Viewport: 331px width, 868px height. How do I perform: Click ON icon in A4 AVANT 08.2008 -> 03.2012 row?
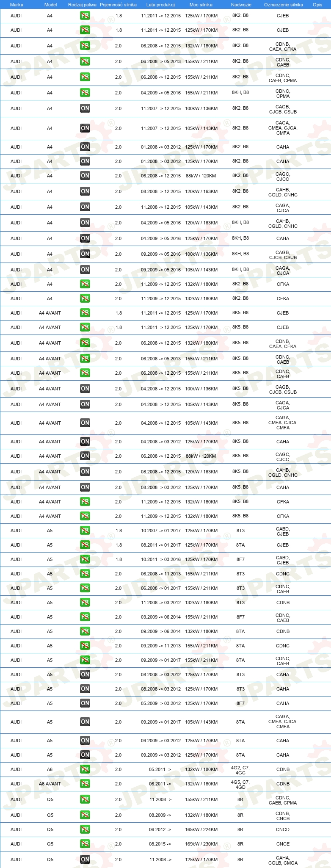point(85,487)
